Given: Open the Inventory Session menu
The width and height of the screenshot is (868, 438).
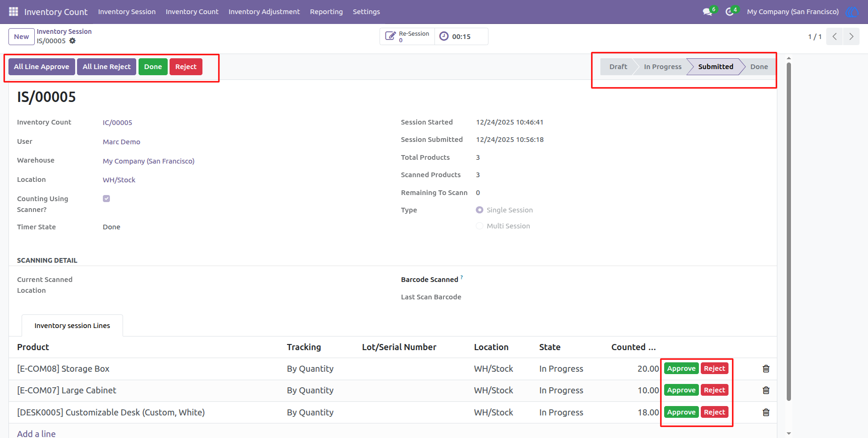Looking at the screenshot, I should (x=127, y=12).
